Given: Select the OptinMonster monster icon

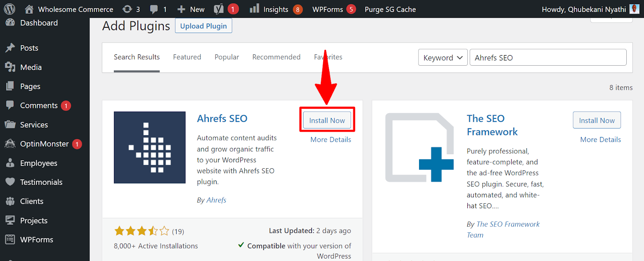Looking at the screenshot, I should coord(10,143).
